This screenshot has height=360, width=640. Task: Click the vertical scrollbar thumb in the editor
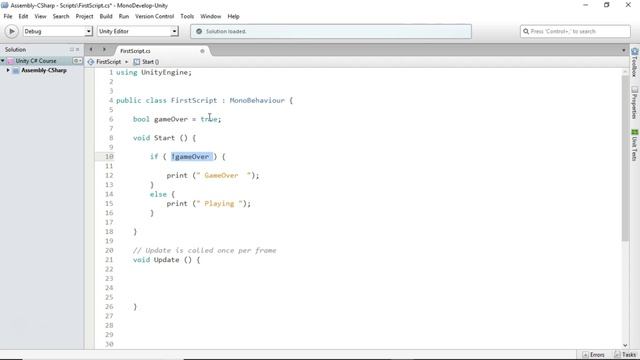pyautogui.click(x=625, y=158)
